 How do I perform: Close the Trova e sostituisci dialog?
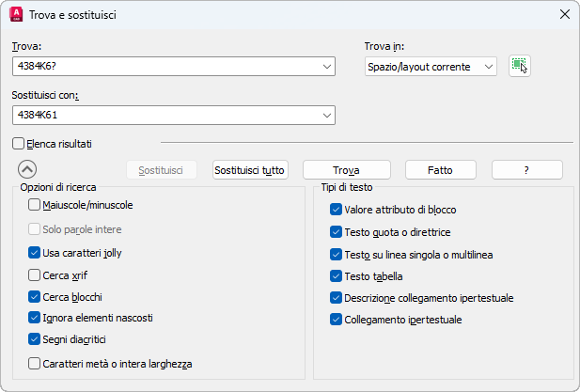pyautogui.click(x=564, y=14)
